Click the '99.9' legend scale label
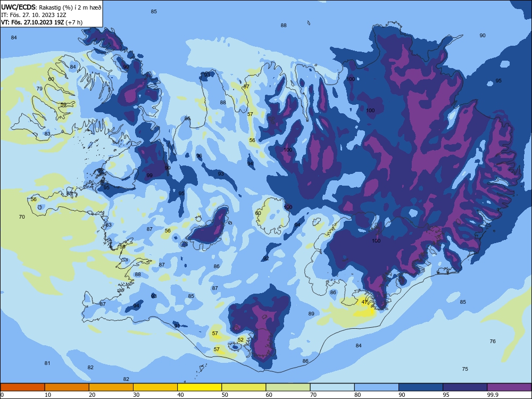 coord(493,395)
